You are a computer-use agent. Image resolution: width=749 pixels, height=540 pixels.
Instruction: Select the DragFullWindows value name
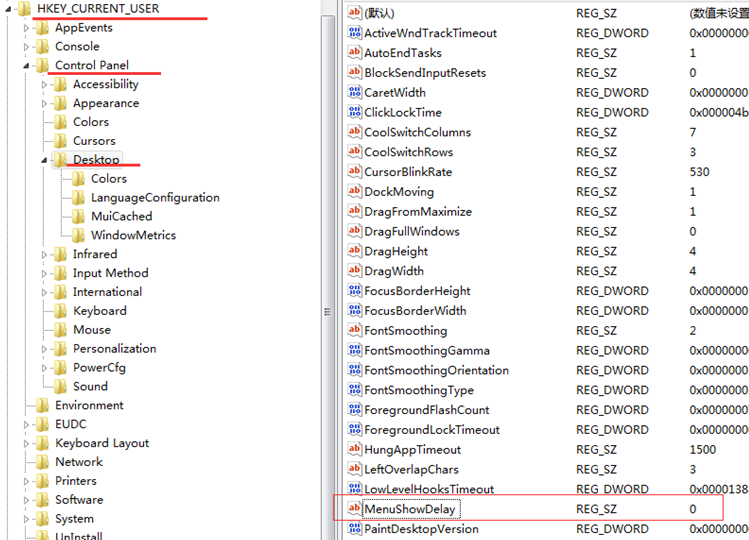(x=412, y=232)
